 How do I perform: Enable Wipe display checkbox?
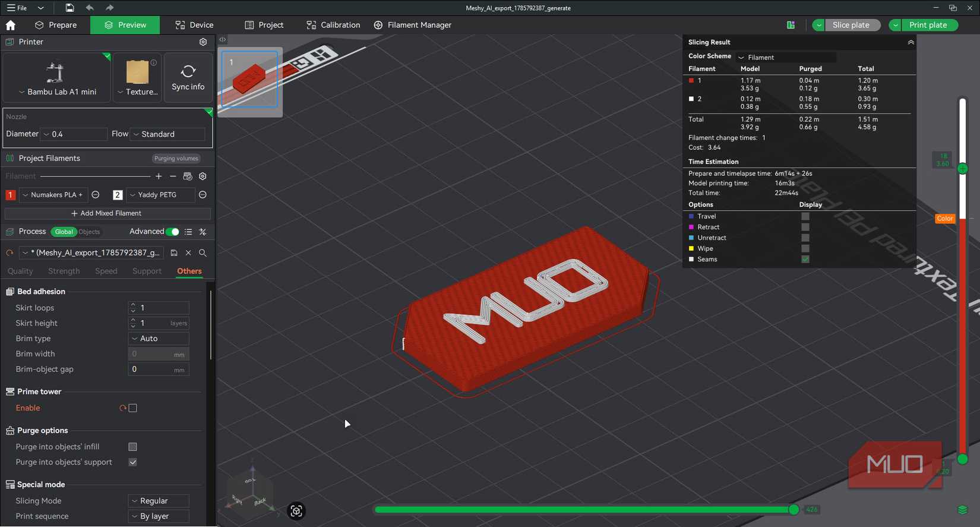coord(805,248)
